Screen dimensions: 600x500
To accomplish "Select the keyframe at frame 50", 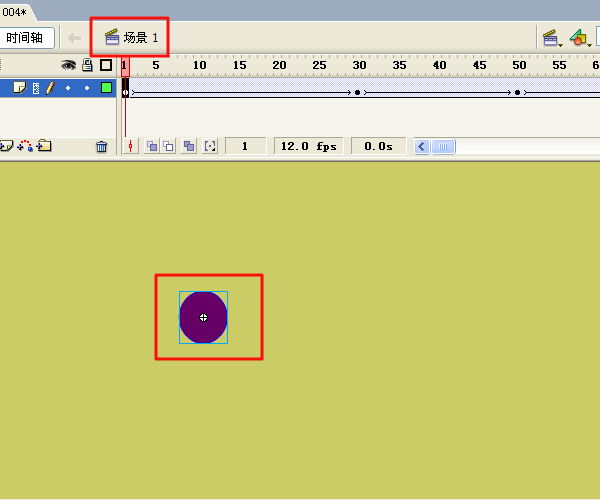I will [517, 93].
